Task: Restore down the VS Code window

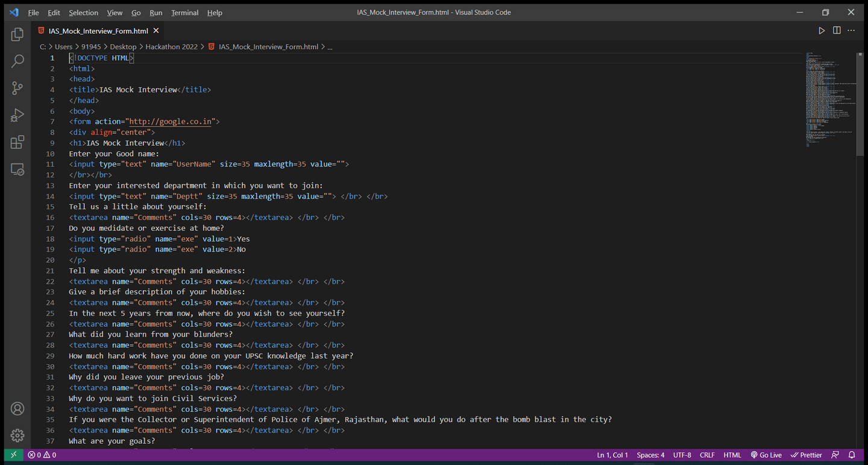Action: (x=826, y=13)
